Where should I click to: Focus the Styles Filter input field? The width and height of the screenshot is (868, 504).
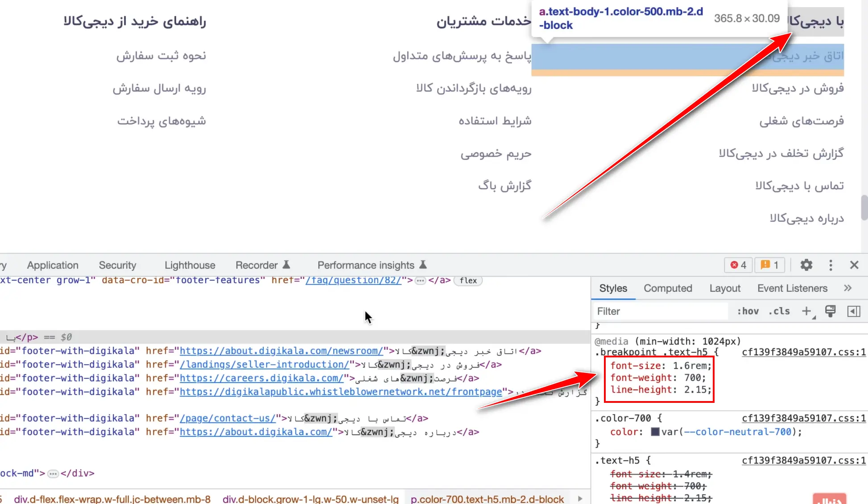pyautogui.click(x=660, y=311)
